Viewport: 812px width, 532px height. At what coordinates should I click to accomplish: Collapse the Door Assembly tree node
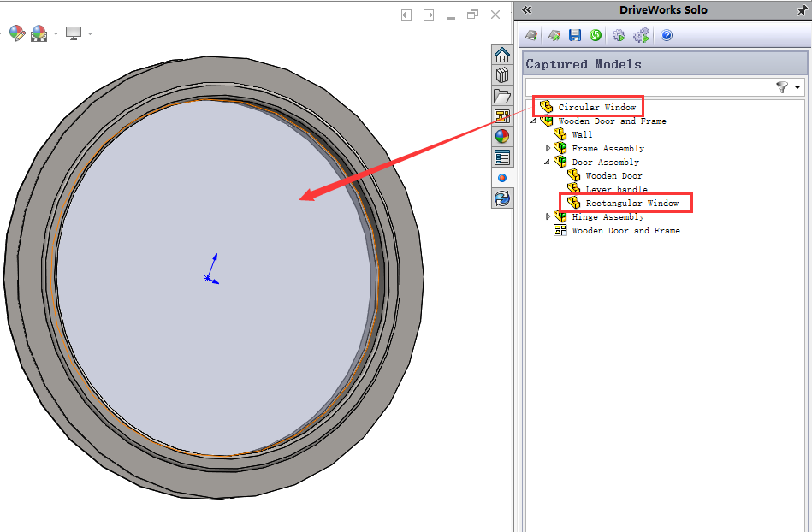547,162
